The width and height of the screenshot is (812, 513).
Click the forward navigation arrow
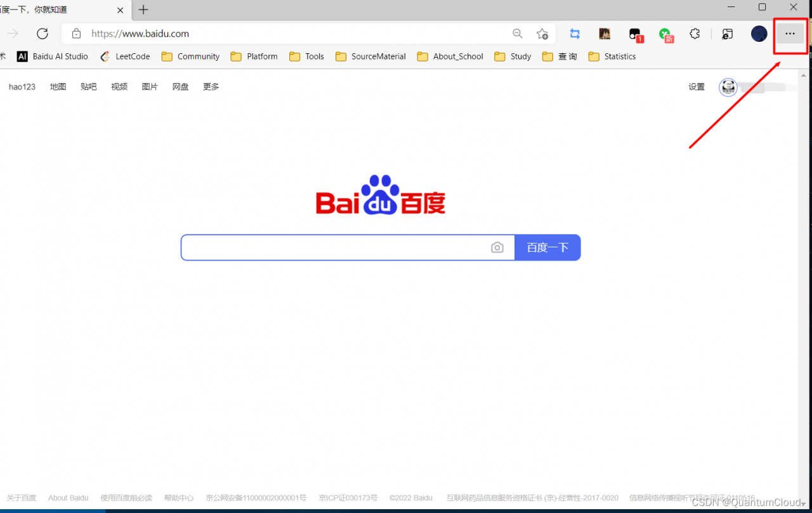pos(12,34)
